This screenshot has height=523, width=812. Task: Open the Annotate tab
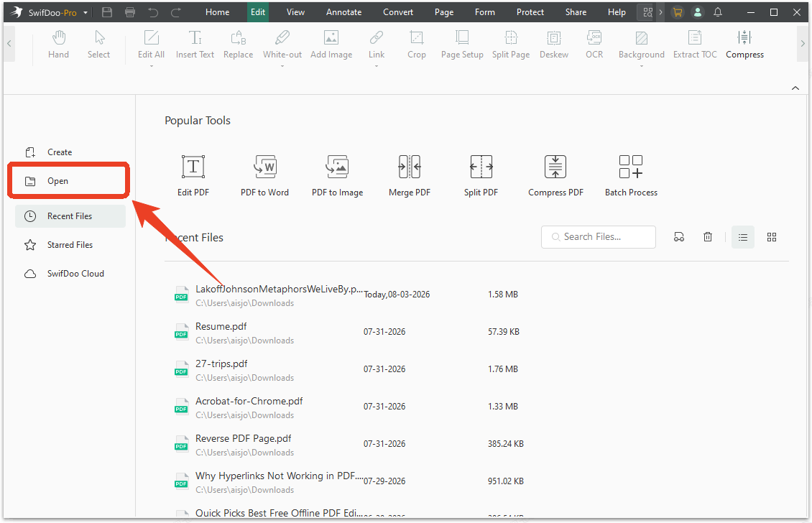(x=344, y=12)
